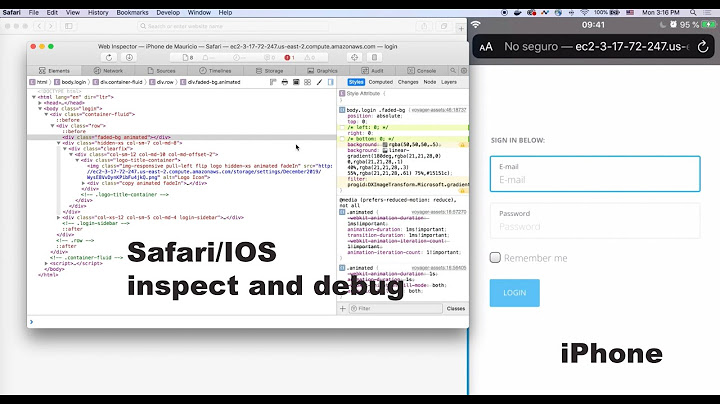Click the print styles icon
Image resolution: width=720 pixels, height=404 pixels.
click(x=285, y=82)
